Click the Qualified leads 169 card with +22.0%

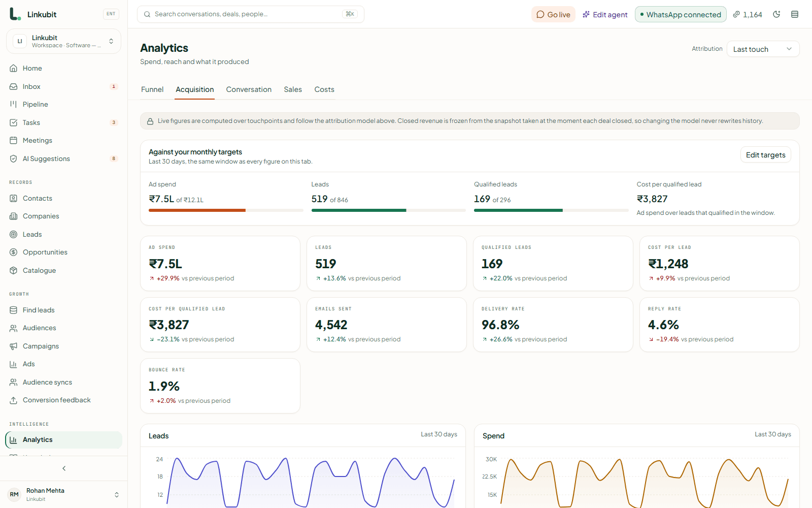pyautogui.click(x=553, y=263)
